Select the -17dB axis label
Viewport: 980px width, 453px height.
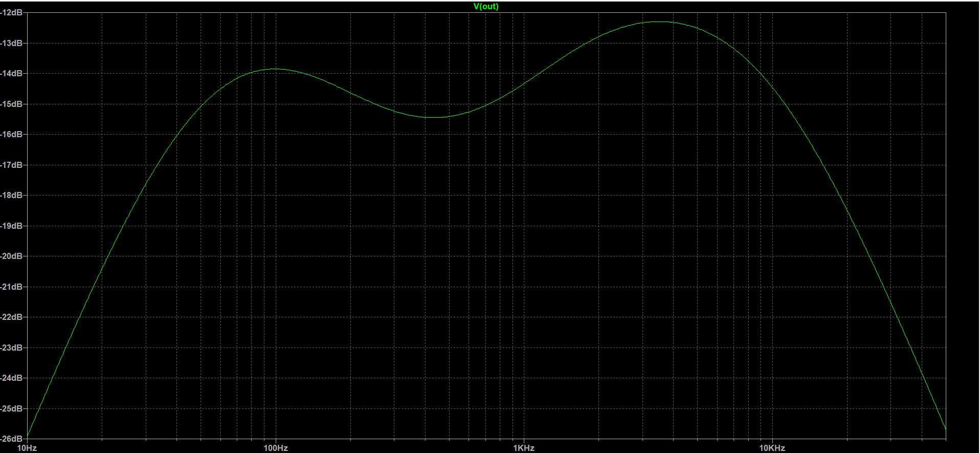click(x=11, y=165)
